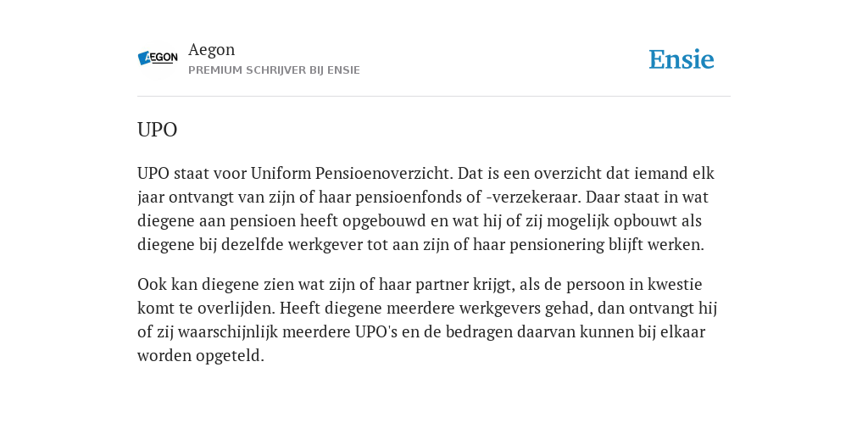Click the Aegon logo image
This screenshot has height=434, width=868.
click(x=158, y=58)
